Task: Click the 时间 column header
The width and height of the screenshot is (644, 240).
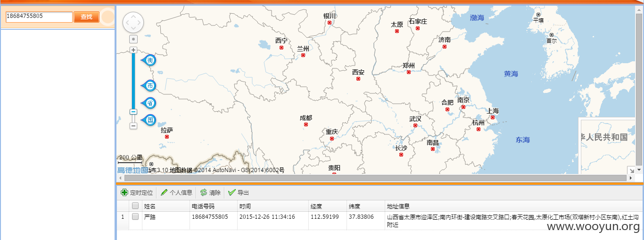Action: tap(273, 206)
